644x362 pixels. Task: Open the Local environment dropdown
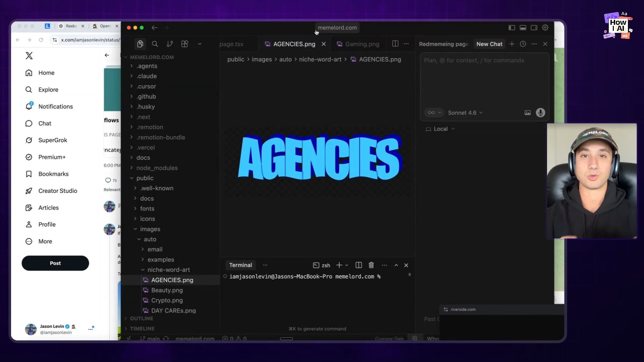point(440,129)
